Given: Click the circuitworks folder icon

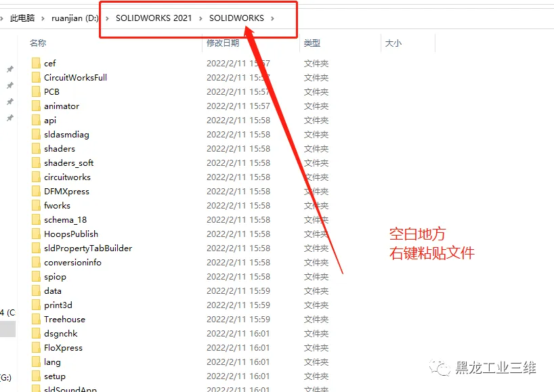Looking at the screenshot, I should coord(36,177).
